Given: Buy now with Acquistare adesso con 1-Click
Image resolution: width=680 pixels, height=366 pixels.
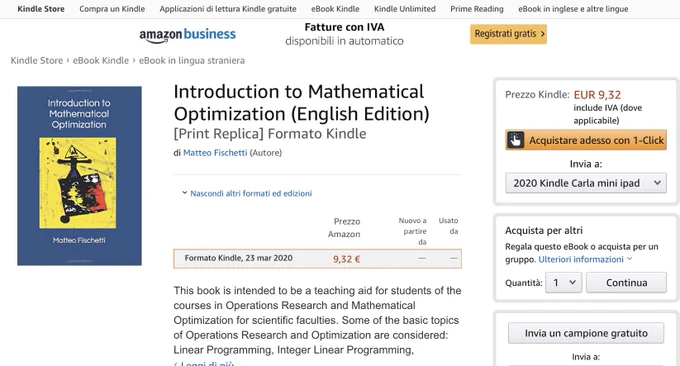Looking at the screenshot, I should click(586, 140).
